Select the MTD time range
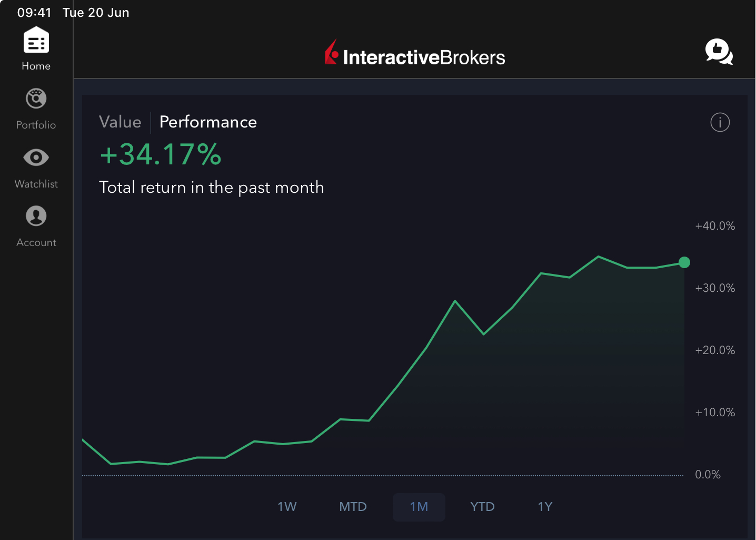Image resolution: width=756 pixels, height=540 pixels. (x=353, y=507)
